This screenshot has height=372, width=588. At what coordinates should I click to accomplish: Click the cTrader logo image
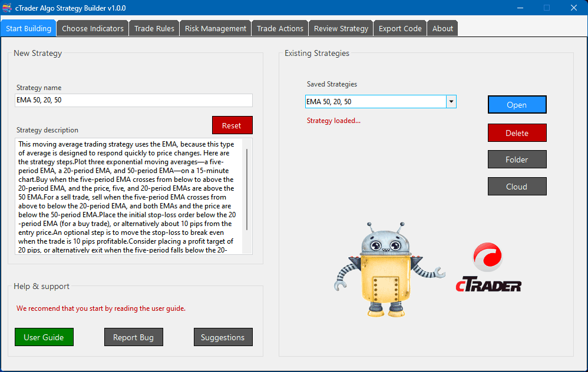coord(488,267)
